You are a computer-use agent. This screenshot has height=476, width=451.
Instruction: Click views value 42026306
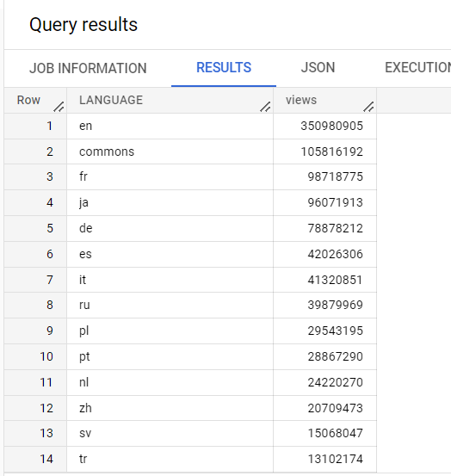(336, 254)
